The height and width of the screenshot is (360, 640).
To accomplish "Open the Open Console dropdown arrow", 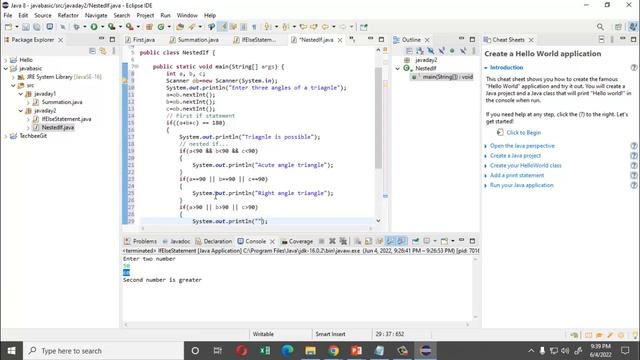I will [453, 241].
